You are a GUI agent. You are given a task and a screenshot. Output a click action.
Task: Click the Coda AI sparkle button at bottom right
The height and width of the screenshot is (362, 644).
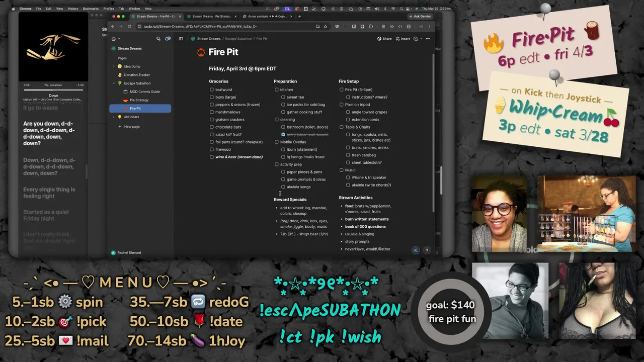pyautogui.click(x=416, y=250)
